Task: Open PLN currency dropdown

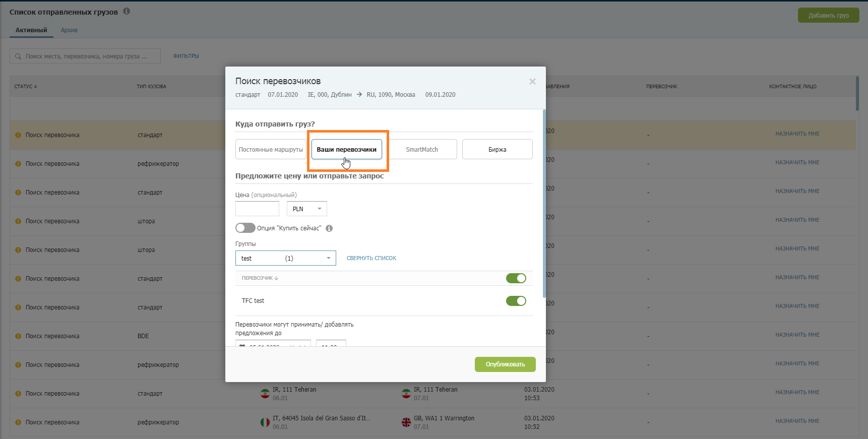Action: pos(307,209)
